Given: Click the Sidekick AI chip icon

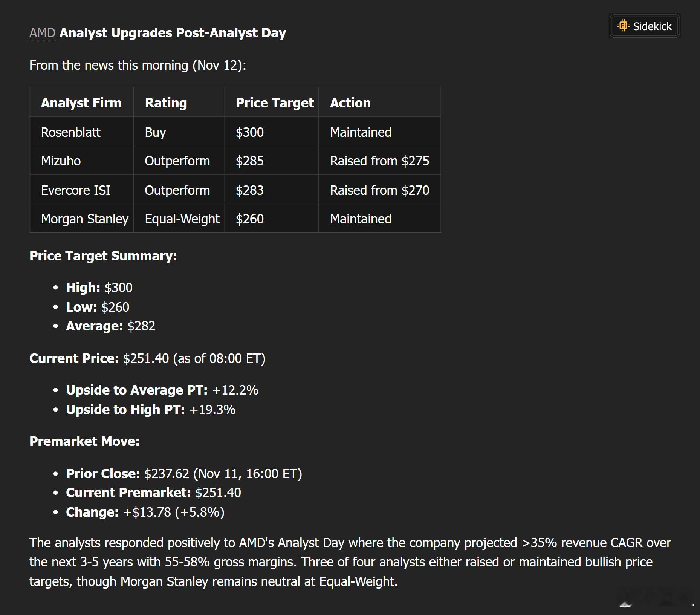Looking at the screenshot, I should (624, 26).
